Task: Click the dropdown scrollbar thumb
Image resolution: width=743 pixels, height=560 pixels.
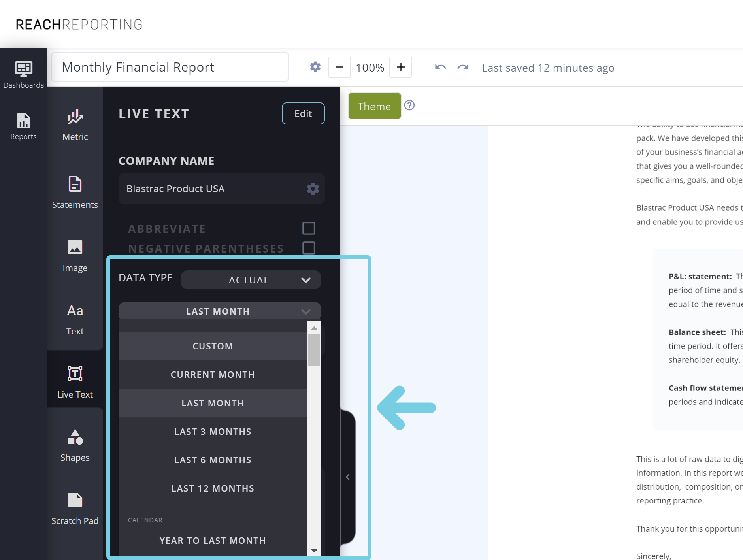Action: [314, 350]
